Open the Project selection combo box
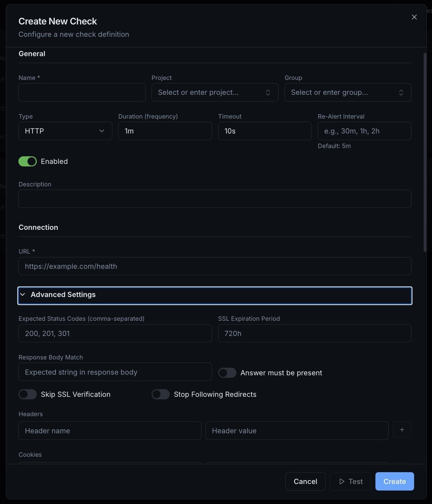This screenshot has width=432, height=504. tap(215, 93)
